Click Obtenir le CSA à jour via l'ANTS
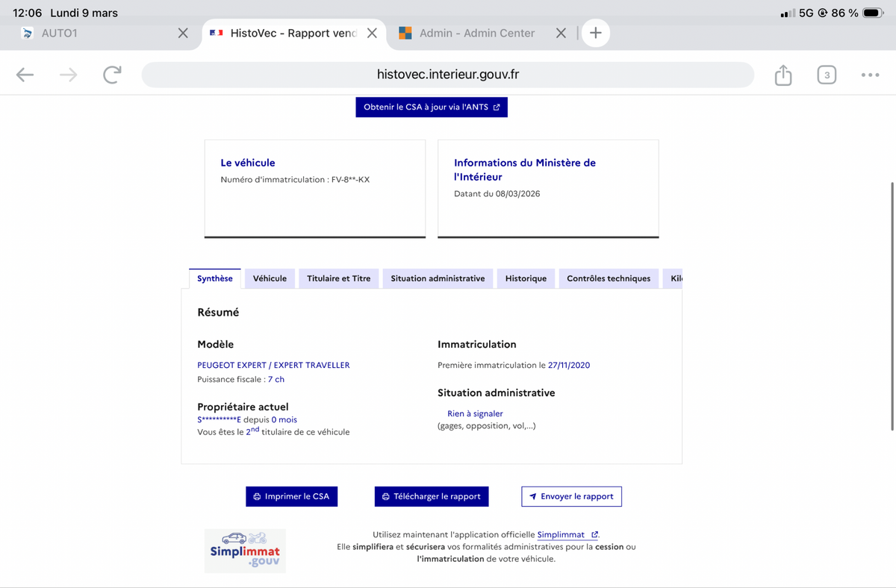The height and width of the screenshot is (588, 896). tap(432, 107)
